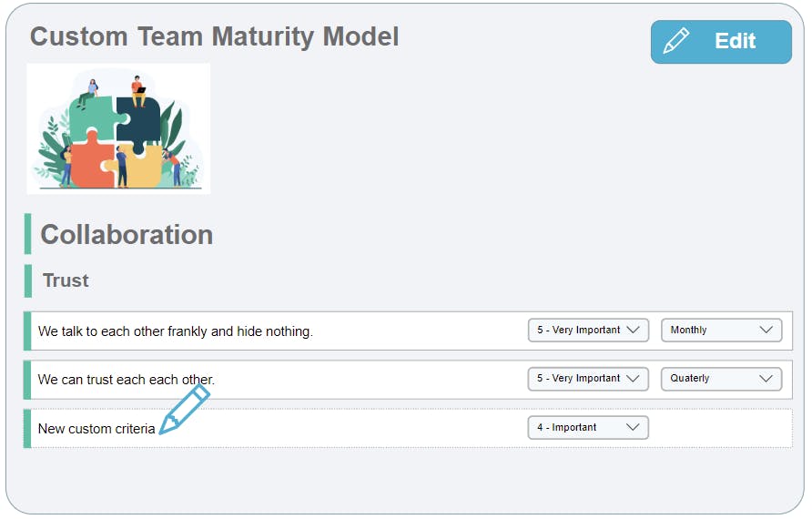Select the Collaboration section heading
Viewport: 812px width, 519px height.
[x=127, y=235]
